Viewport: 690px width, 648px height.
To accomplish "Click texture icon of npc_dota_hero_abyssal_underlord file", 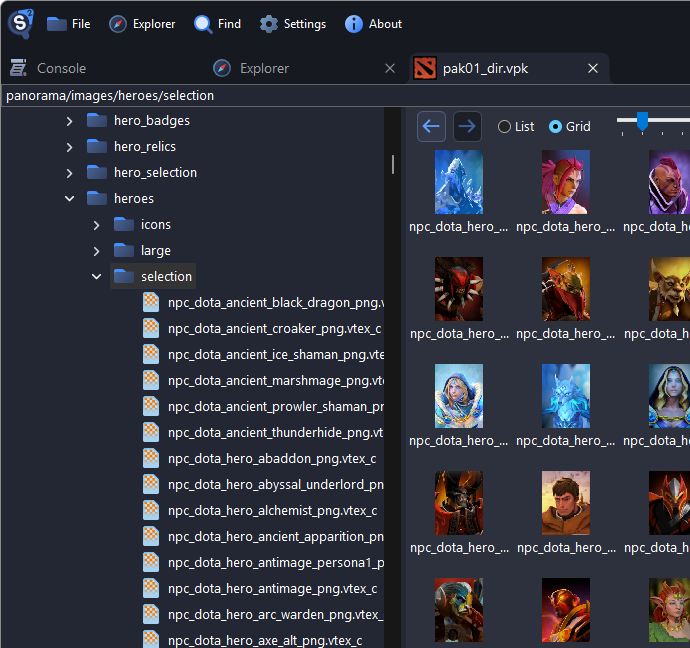I will [151, 484].
